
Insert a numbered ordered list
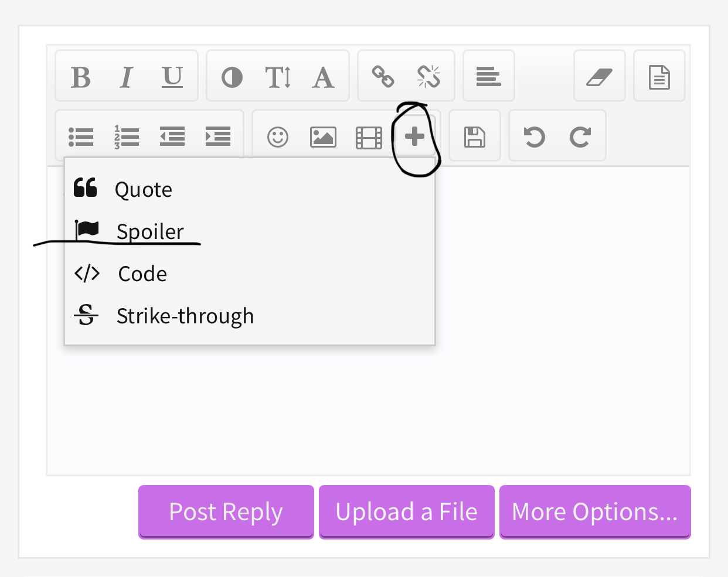(127, 136)
